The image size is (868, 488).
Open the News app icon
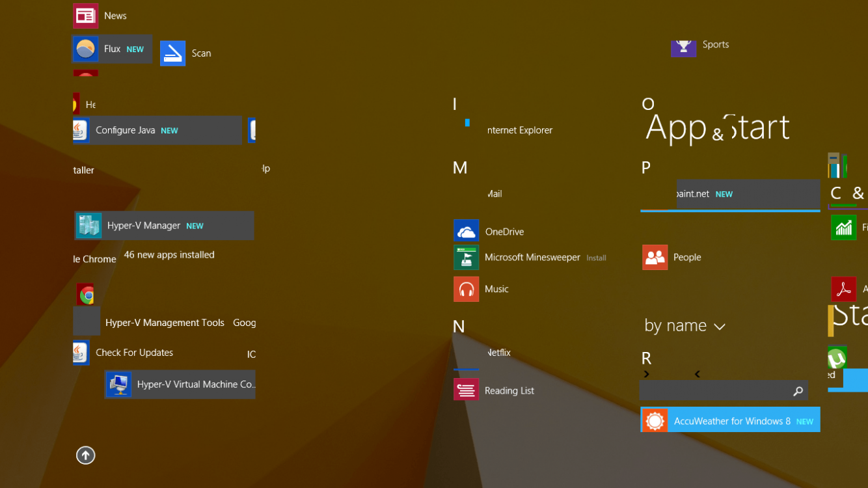[85, 16]
